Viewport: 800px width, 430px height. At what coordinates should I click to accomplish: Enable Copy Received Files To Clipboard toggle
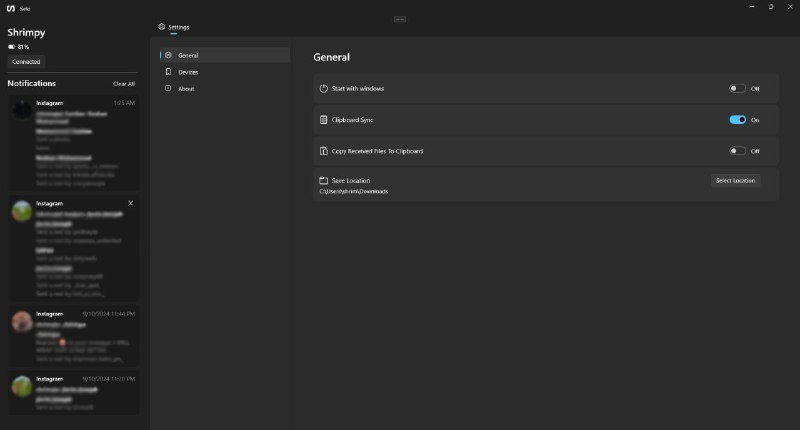tap(737, 151)
